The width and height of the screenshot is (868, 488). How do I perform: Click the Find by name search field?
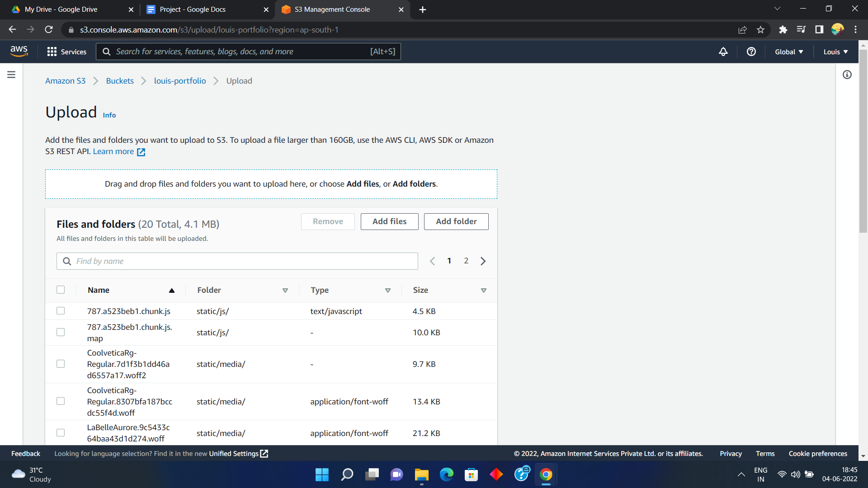244,261
